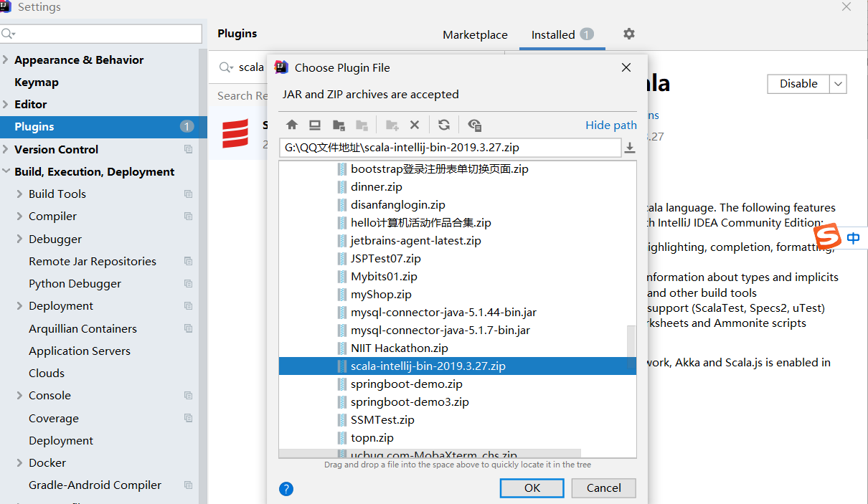Expand Console node
The height and width of the screenshot is (504, 868).
point(19,395)
